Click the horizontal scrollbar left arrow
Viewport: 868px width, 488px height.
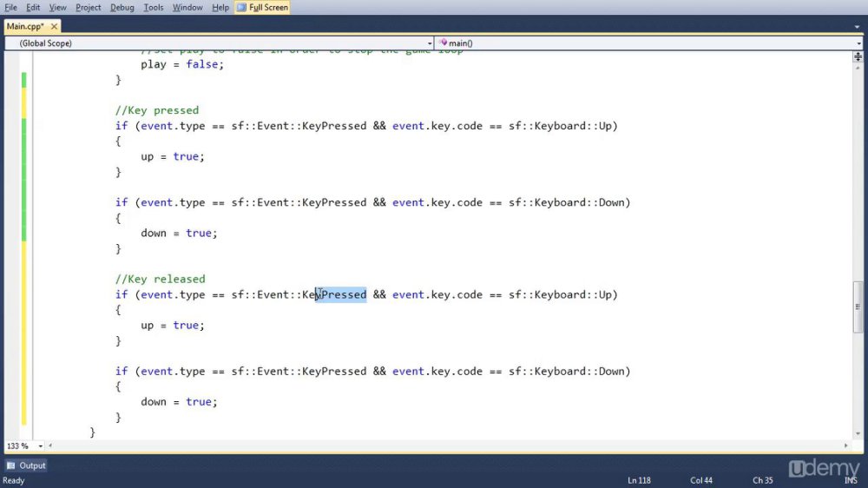pyautogui.click(x=50, y=445)
